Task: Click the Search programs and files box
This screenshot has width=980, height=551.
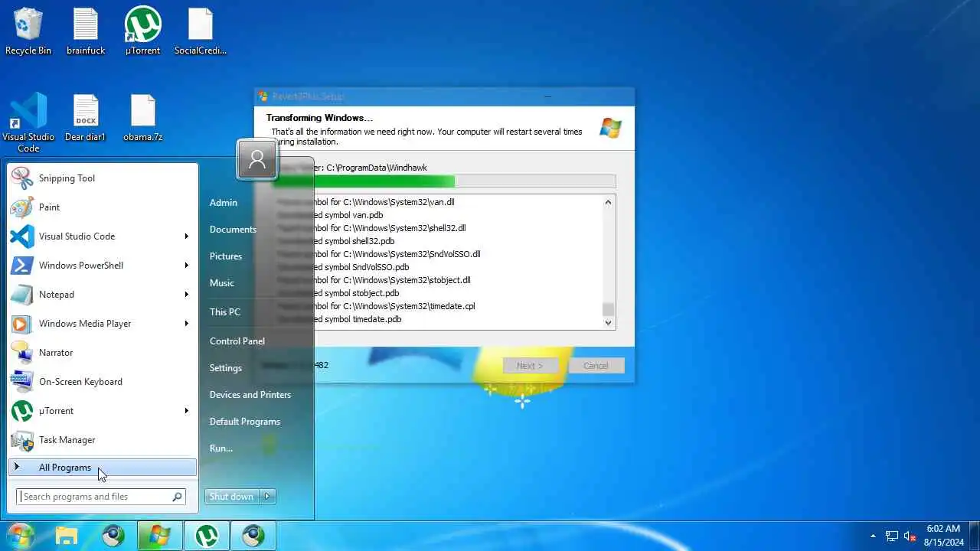Action: [101, 497]
